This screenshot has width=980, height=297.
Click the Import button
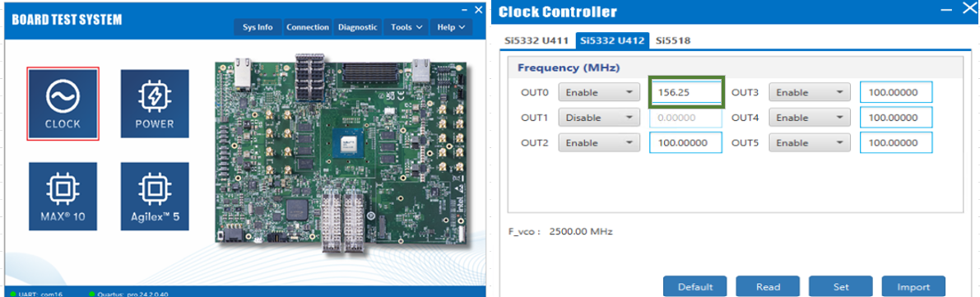[x=913, y=286]
